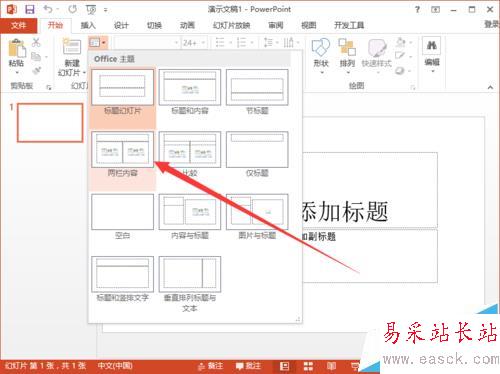This screenshot has height=374, width=500.
Task: Expand the Paste options arrow
Action: (x=17, y=73)
